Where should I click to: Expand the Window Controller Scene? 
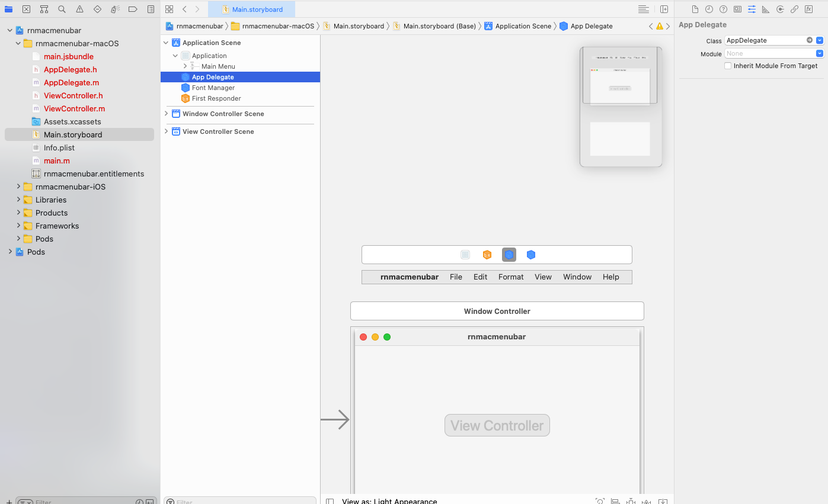click(x=166, y=114)
